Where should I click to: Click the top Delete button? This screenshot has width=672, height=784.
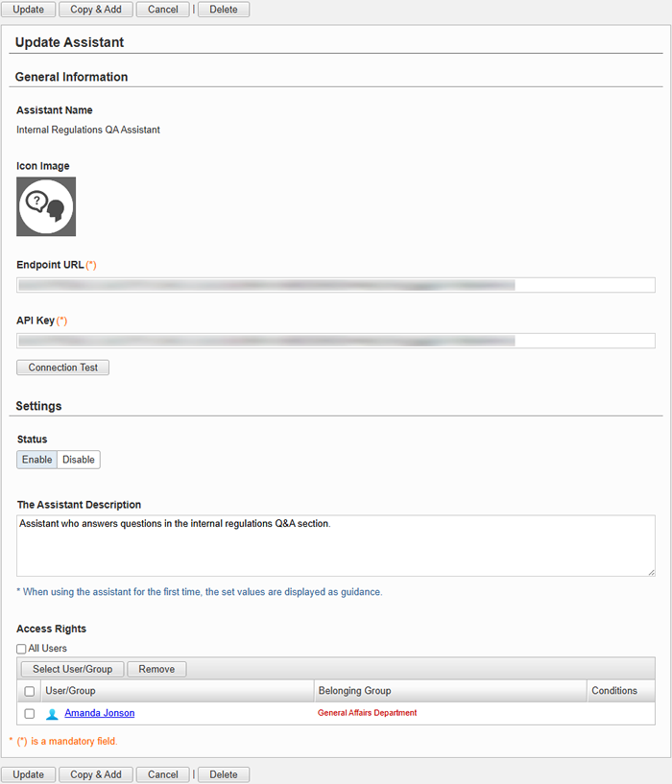224,10
